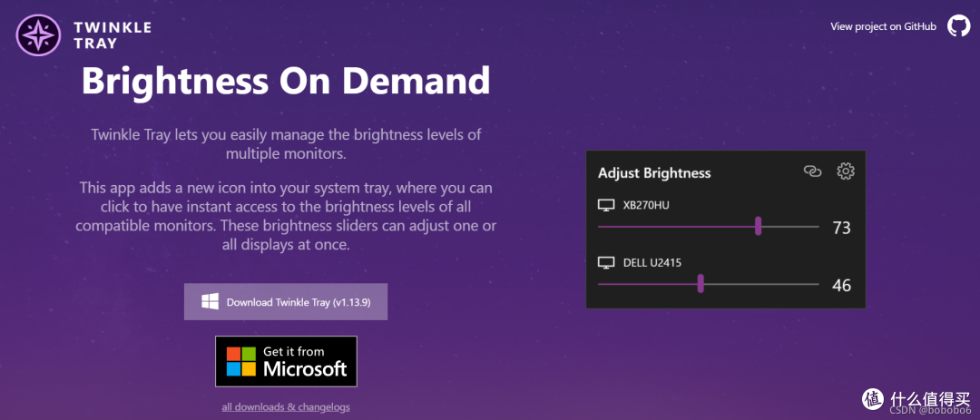Click the TWINKLE TRAY brand text
Viewport: 980px width, 420px height.
(113, 34)
